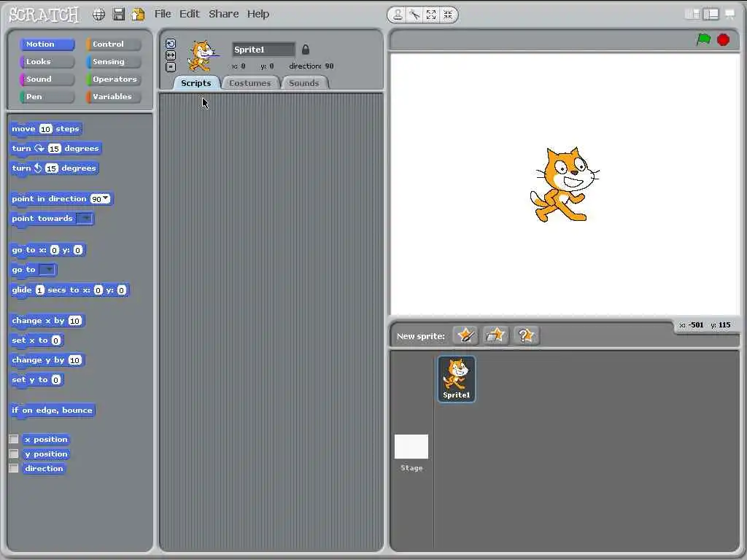Select the delete scissors tool
This screenshot has height=560, width=747.
tap(414, 15)
